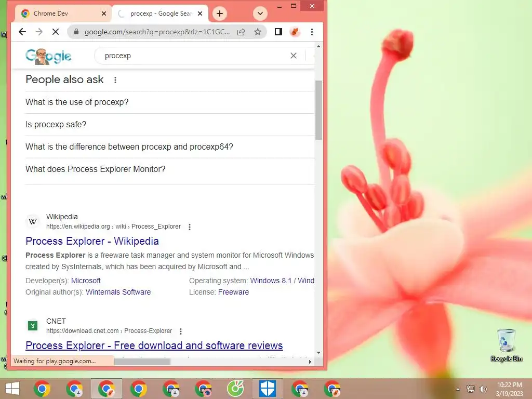
Task: Click the address bar URL field
Action: (x=157, y=32)
